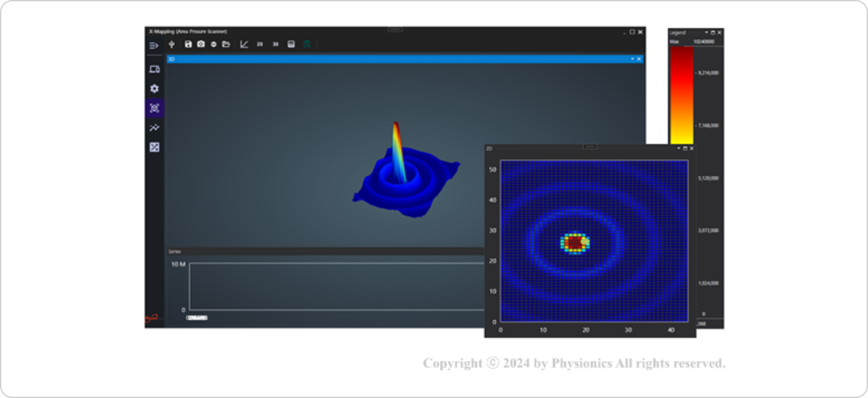Click the '5,120,000' legend value
Image resolution: width=868 pixels, height=398 pixels.
tap(709, 178)
